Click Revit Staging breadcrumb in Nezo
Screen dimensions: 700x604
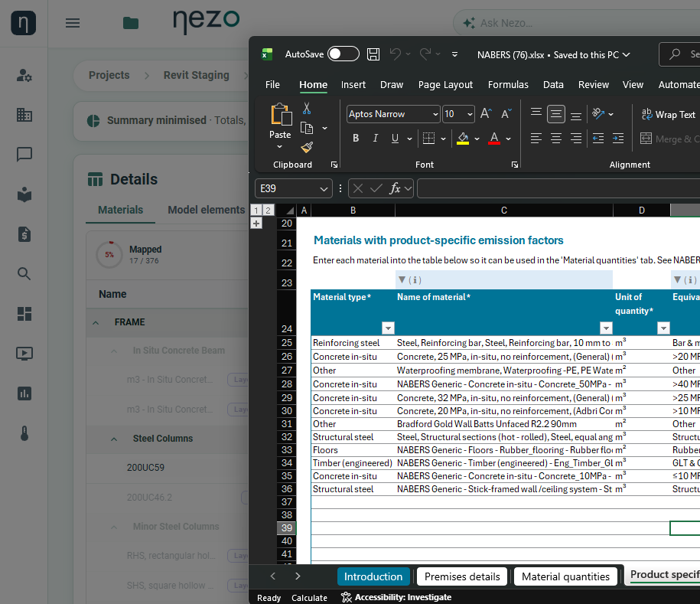[x=197, y=75]
